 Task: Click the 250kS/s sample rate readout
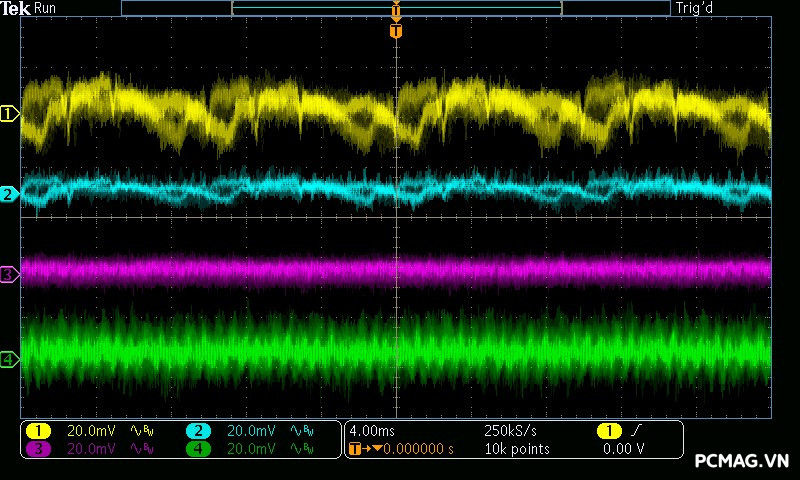tap(511, 430)
